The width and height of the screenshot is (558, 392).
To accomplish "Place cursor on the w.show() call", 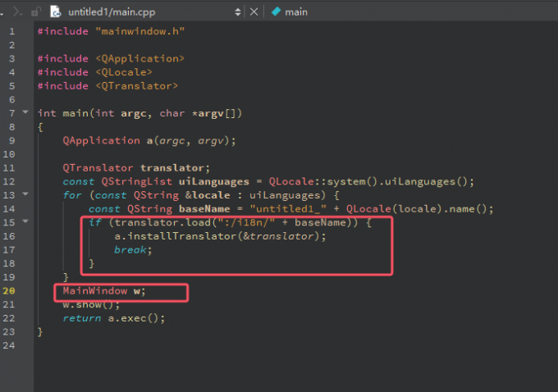I will pyautogui.click(x=85, y=304).
